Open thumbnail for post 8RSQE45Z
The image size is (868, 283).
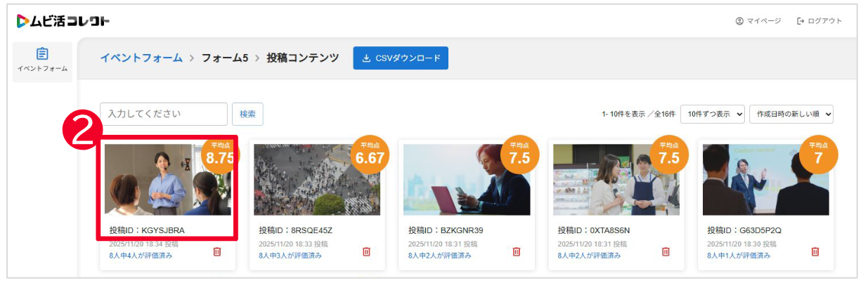point(316,180)
